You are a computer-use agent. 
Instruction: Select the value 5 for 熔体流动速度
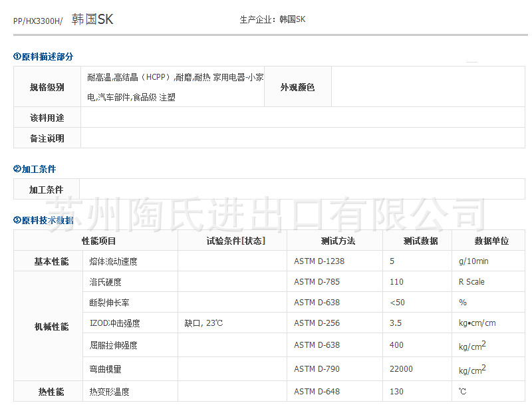tap(392, 261)
